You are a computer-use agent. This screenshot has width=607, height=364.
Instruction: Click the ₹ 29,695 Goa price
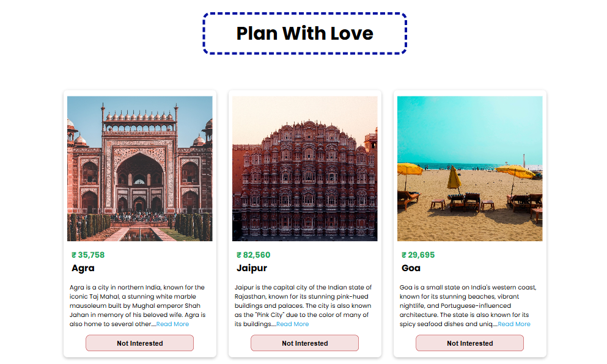(x=418, y=255)
